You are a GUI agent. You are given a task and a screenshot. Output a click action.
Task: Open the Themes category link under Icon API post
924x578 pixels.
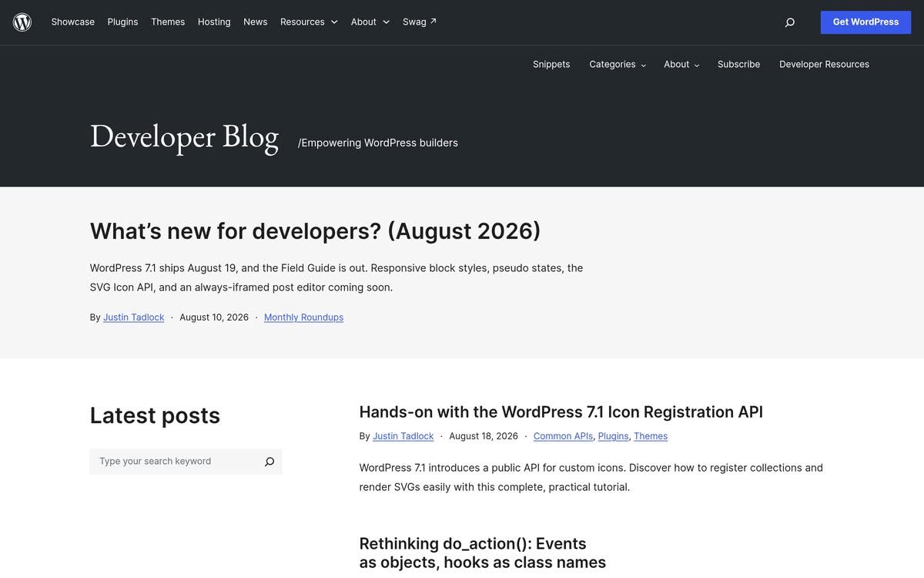tap(651, 436)
